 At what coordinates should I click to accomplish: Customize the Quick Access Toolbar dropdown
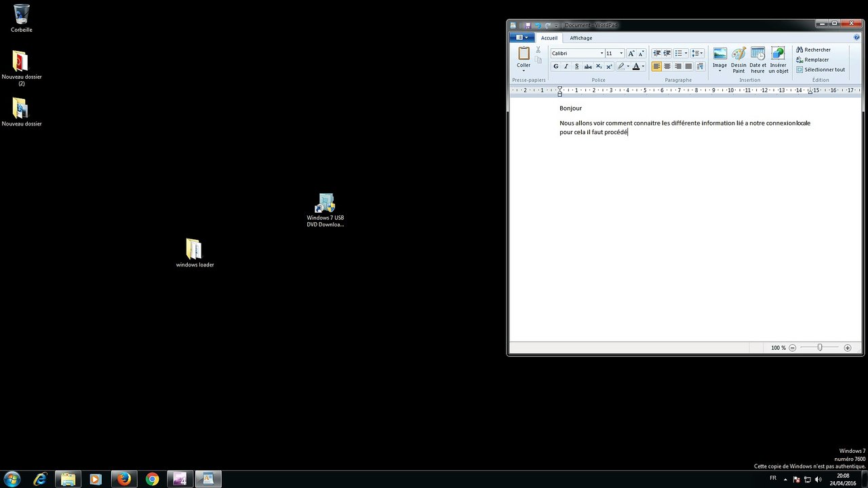[x=556, y=25]
